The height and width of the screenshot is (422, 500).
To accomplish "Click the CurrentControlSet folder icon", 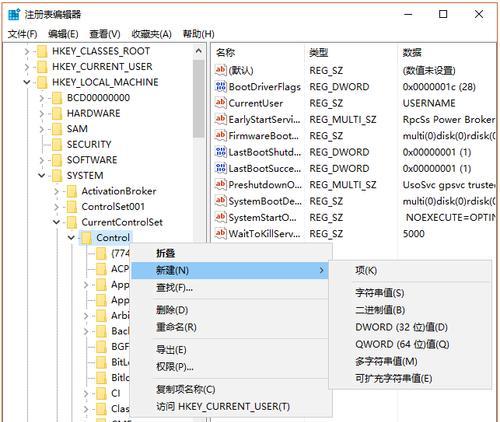I will pyautogui.click(x=71, y=222).
